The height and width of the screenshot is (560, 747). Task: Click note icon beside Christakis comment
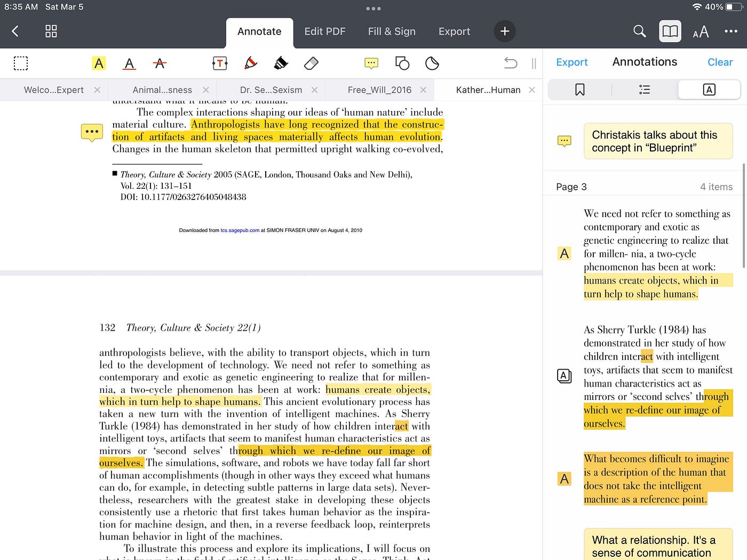(x=564, y=141)
